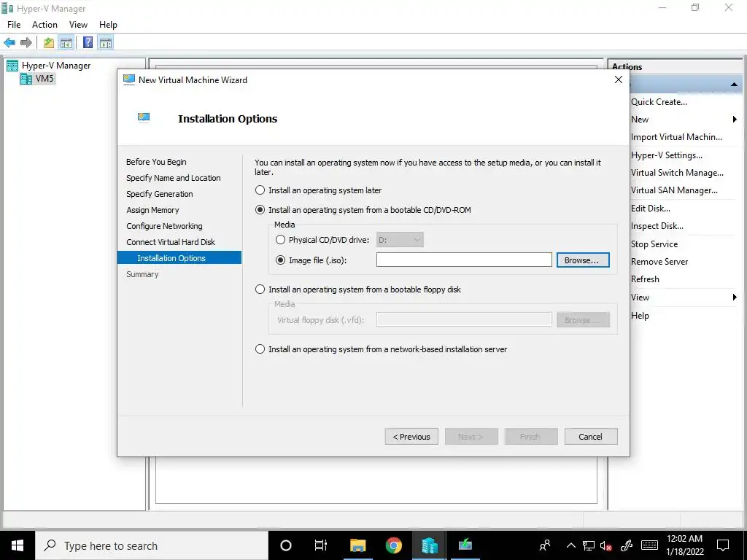Choose Image file (.iso) radio button

point(281,260)
